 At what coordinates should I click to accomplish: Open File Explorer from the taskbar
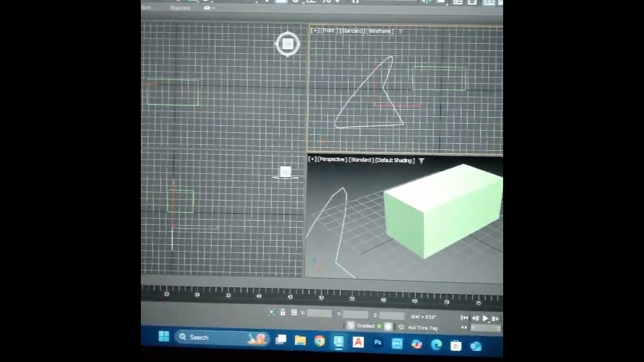tap(300, 341)
